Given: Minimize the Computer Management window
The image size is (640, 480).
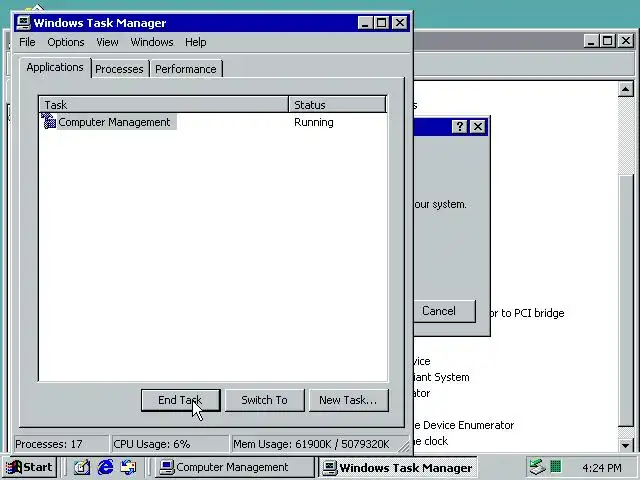Looking at the screenshot, I should click(x=591, y=41).
